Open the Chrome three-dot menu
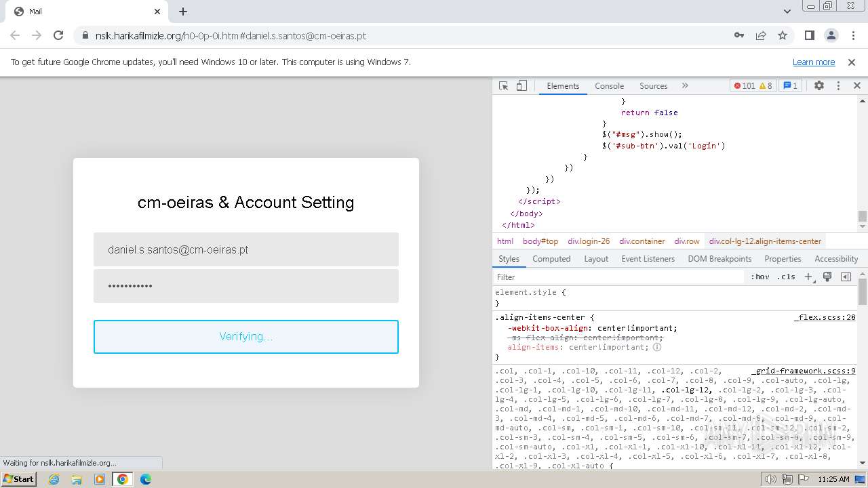This screenshot has width=868, height=488. pos(852,35)
